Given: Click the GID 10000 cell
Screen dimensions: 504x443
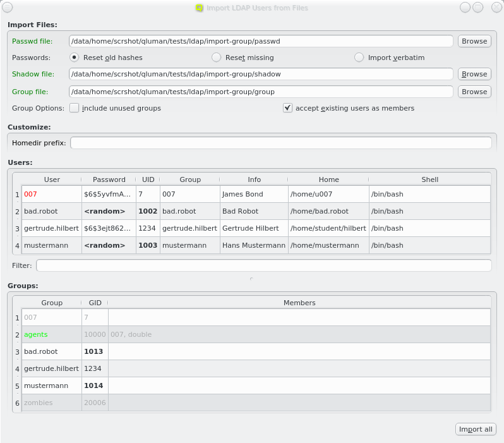Looking at the screenshot, I should (95, 334).
